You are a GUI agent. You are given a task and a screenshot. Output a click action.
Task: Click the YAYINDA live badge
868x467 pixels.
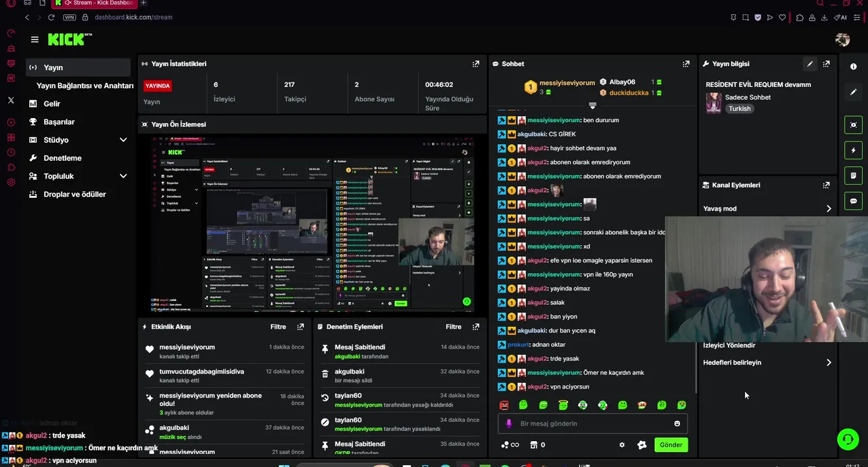(x=158, y=86)
